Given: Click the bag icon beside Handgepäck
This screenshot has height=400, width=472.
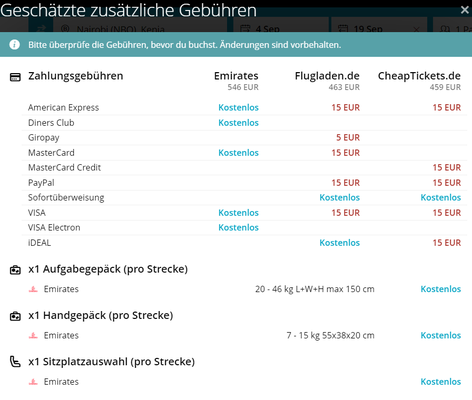Looking at the screenshot, I should pos(15,316).
